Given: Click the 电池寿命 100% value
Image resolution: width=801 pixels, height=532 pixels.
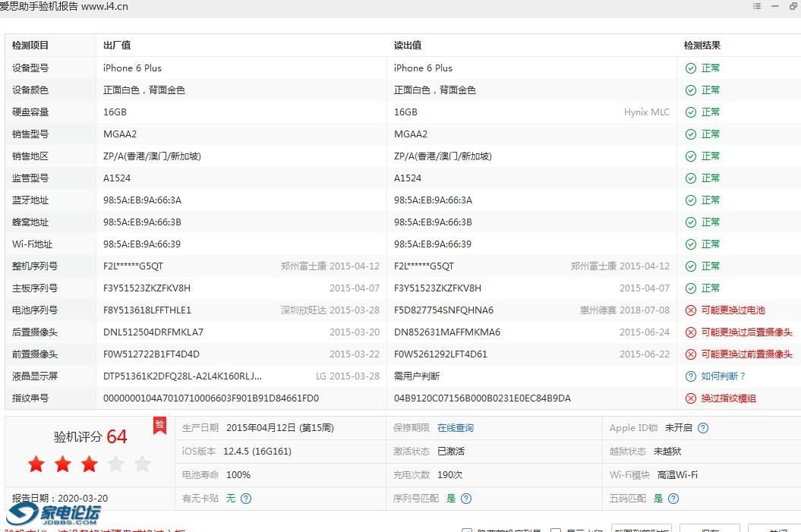Looking at the screenshot, I should coord(238,475).
